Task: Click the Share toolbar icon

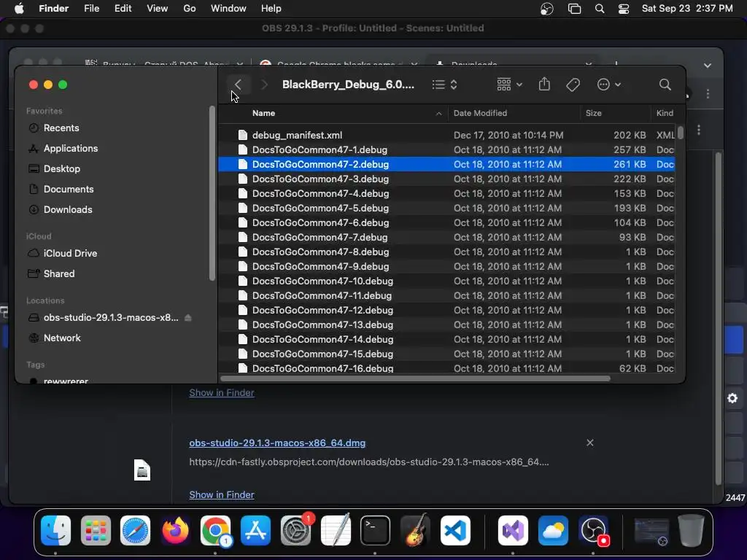Action: pyautogui.click(x=544, y=85)
